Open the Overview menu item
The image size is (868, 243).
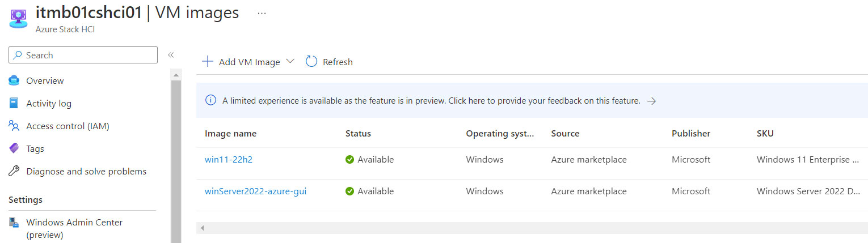point(45,81)
